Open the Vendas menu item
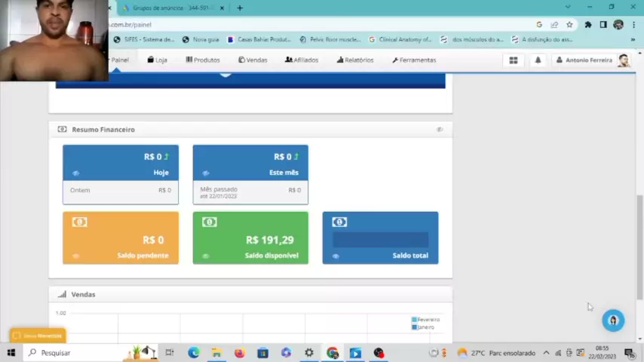This screenshot has width=644, height=362. (x=253, y=60)
